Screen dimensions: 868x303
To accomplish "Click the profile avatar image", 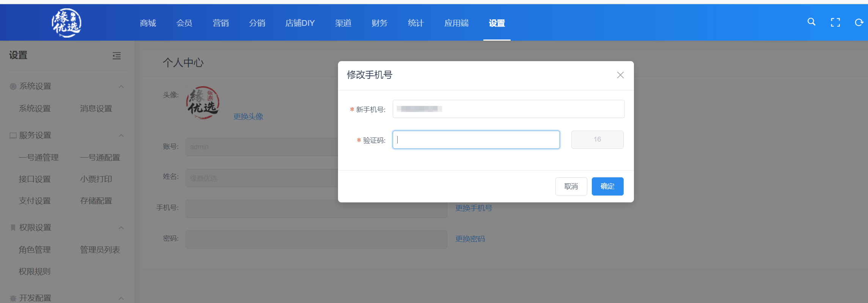I will click(x=203, y=103).
